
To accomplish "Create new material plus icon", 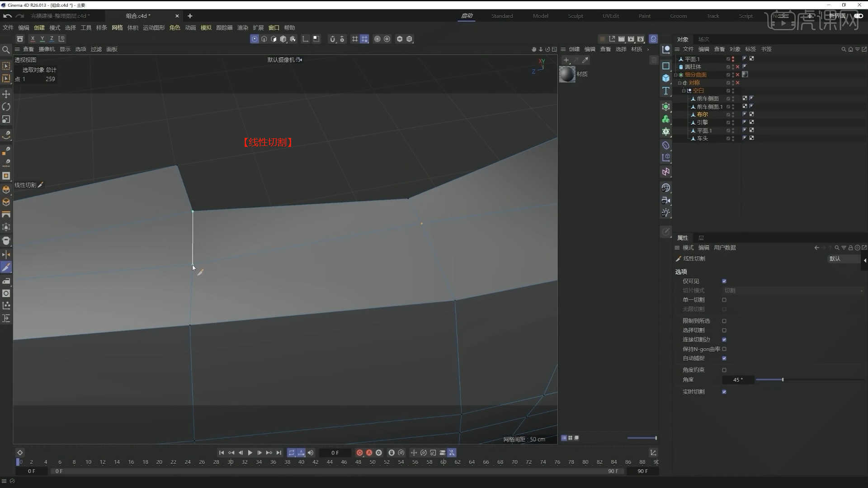I will [566, 60].
